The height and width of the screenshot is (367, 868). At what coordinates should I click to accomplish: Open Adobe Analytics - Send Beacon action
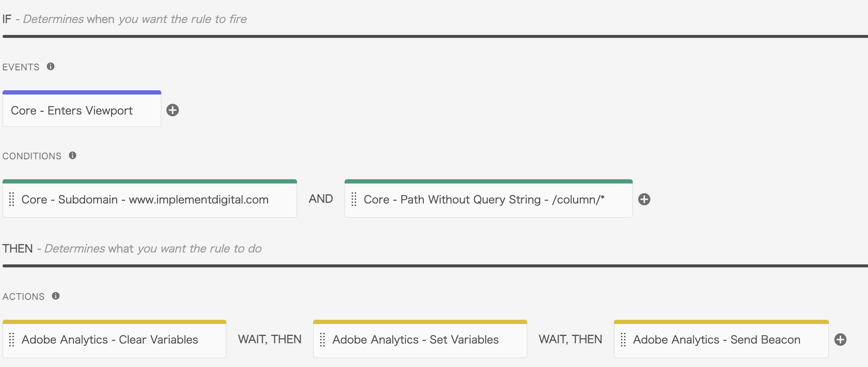[x=721, y=339]
